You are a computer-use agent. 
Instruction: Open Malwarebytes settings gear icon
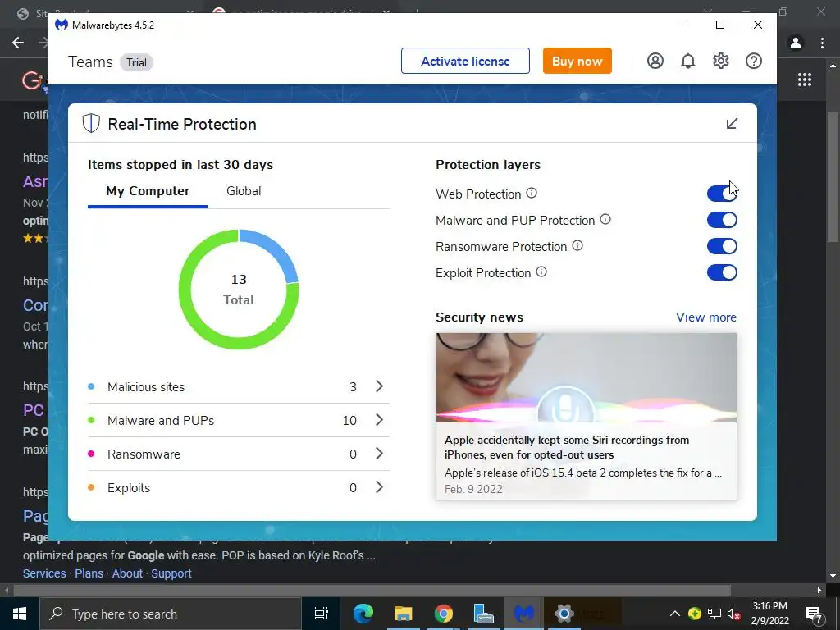click(x=720, y=61)
